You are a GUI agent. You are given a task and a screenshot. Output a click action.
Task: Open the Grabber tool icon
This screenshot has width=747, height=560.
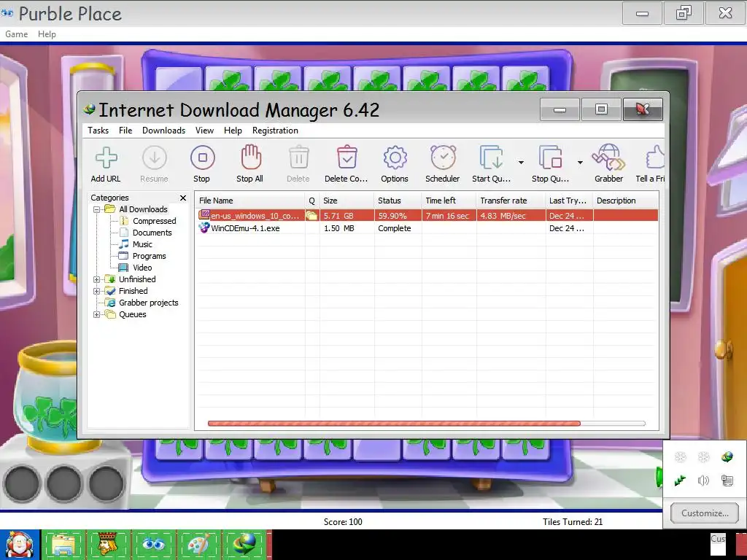pos(608,157)
